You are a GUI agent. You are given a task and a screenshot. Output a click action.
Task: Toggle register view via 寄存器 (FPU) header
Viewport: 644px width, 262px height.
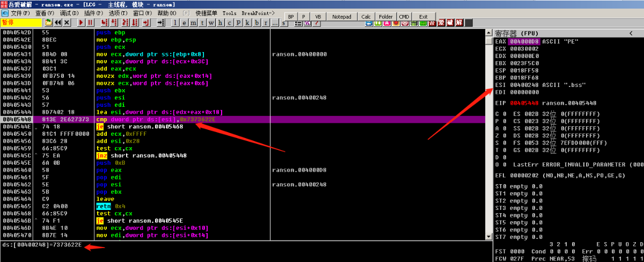coord(516,33)
